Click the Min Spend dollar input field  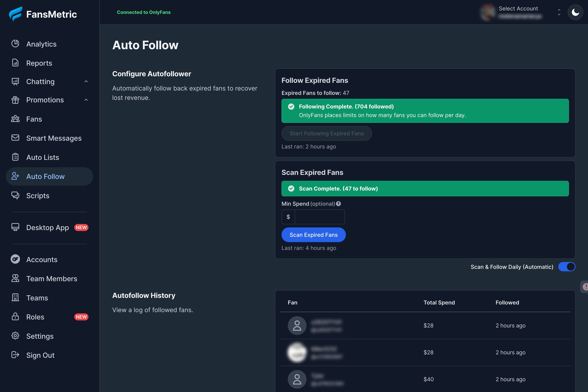(319, 217)
